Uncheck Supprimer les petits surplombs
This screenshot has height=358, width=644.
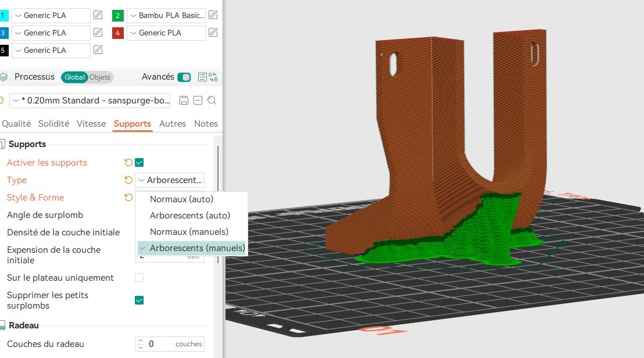[139, 300]
